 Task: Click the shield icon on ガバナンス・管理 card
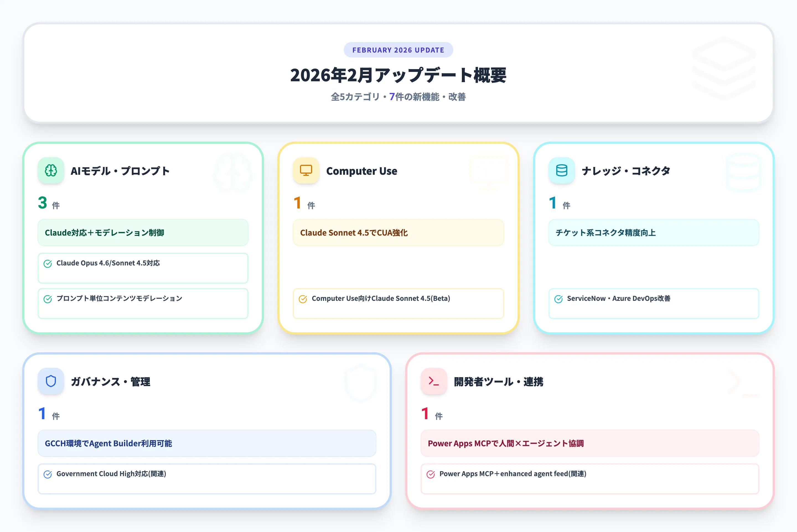click(51, 381)
